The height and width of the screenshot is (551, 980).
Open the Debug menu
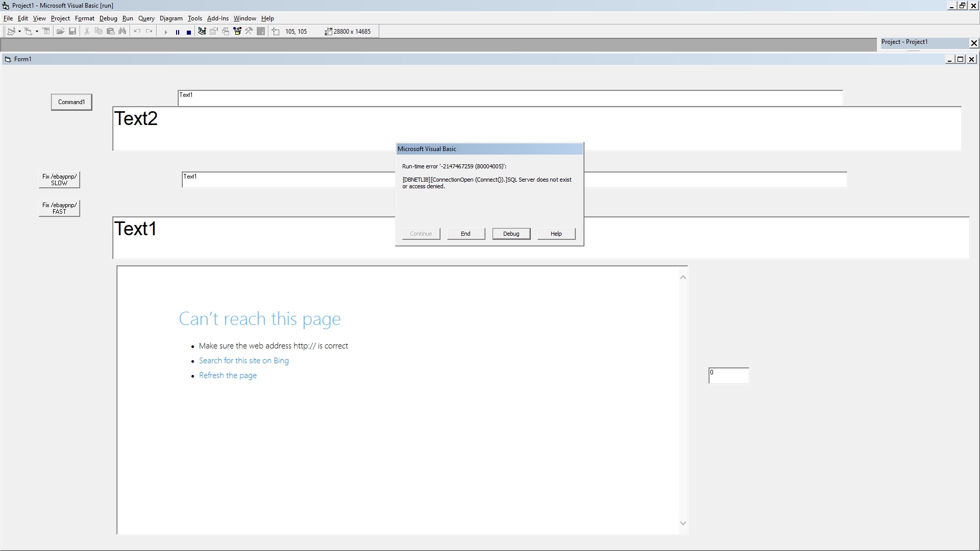pos(108,18)
